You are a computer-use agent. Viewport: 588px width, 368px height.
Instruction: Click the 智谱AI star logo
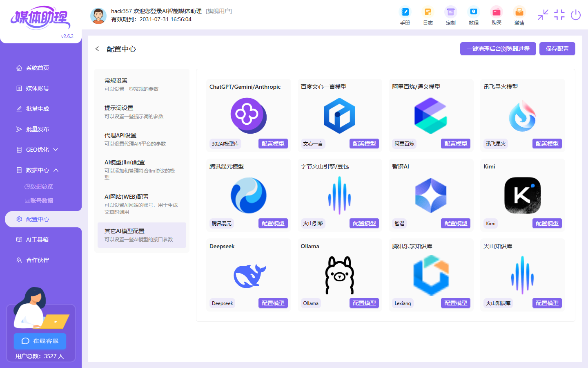tap(431, 195)
